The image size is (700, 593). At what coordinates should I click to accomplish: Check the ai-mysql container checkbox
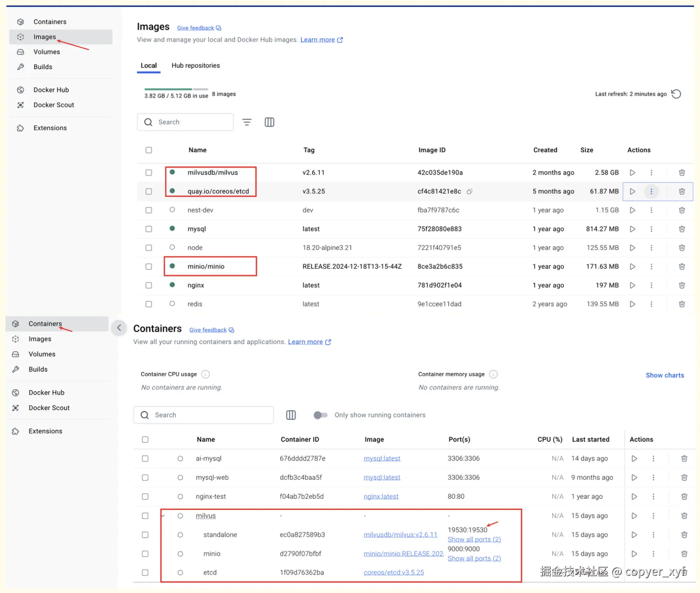145,459
